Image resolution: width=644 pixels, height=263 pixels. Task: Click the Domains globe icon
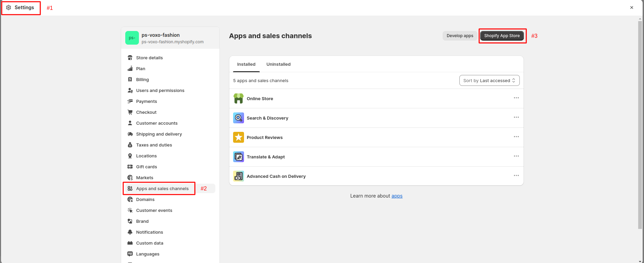pos(130,199)
